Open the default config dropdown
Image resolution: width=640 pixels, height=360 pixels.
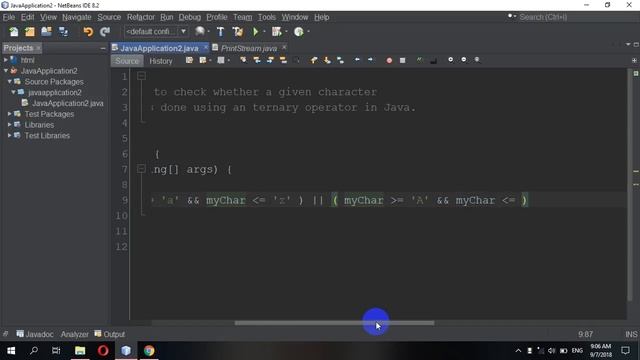[x=156, y=31]
